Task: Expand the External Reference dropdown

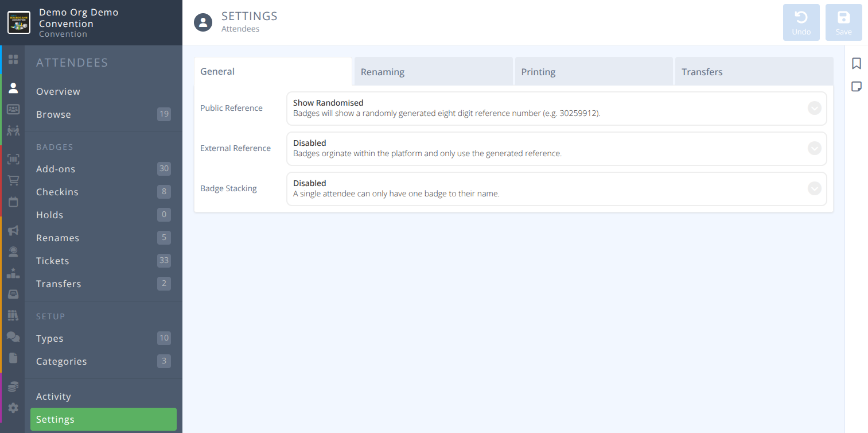Action: click(814, 148)
